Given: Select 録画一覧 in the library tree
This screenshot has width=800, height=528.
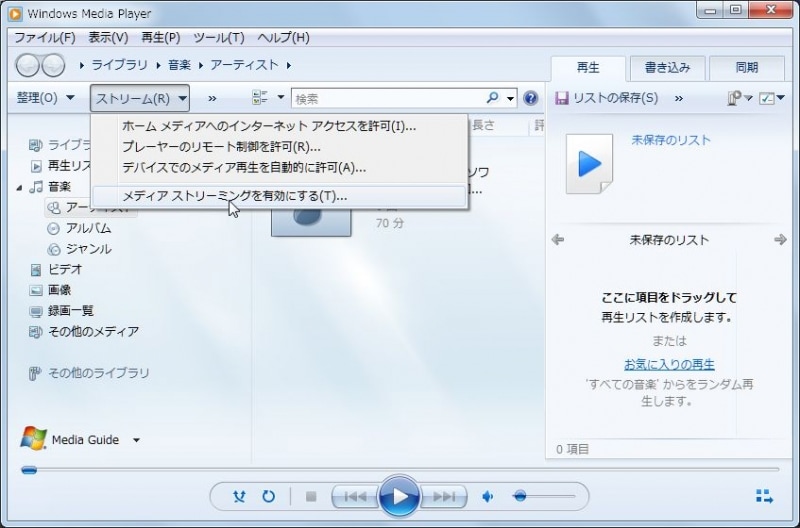Looking at the screenshot, I should 70,311.
